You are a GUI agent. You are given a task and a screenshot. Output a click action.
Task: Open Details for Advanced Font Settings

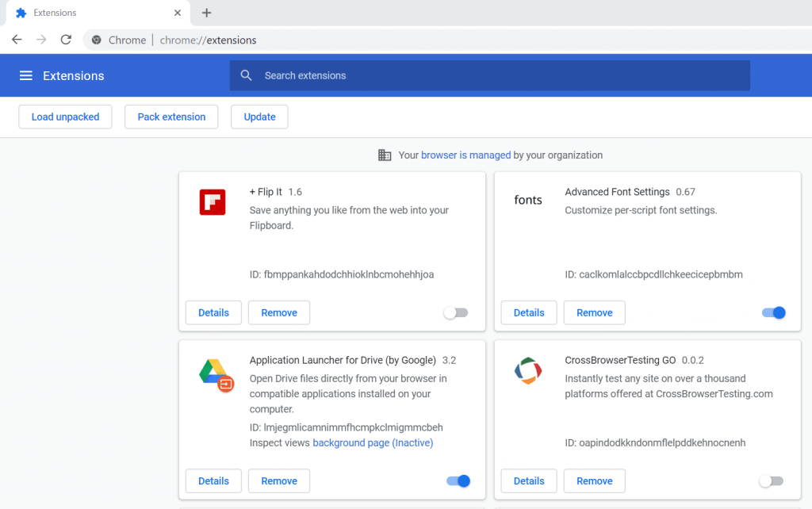pyautogui.click(x=529, y=312)
